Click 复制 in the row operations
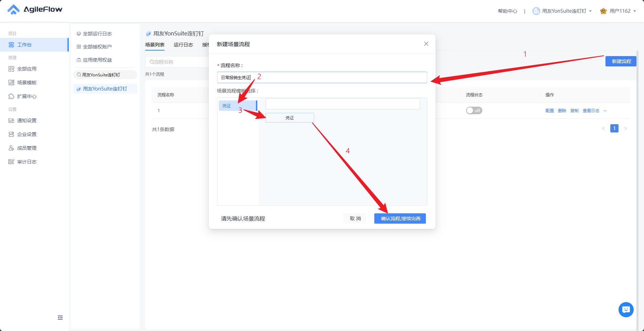Screen dimensions: 644x331 coord(575,110)
